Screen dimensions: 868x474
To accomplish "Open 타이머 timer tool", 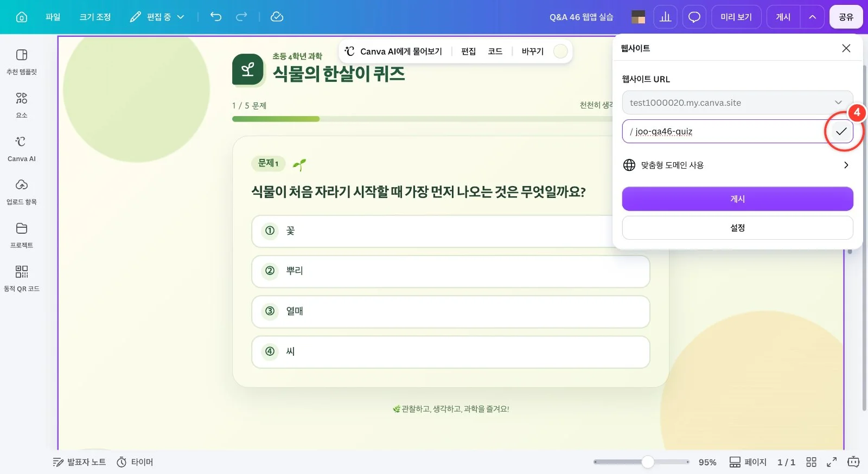I will (x=135, y=462).
